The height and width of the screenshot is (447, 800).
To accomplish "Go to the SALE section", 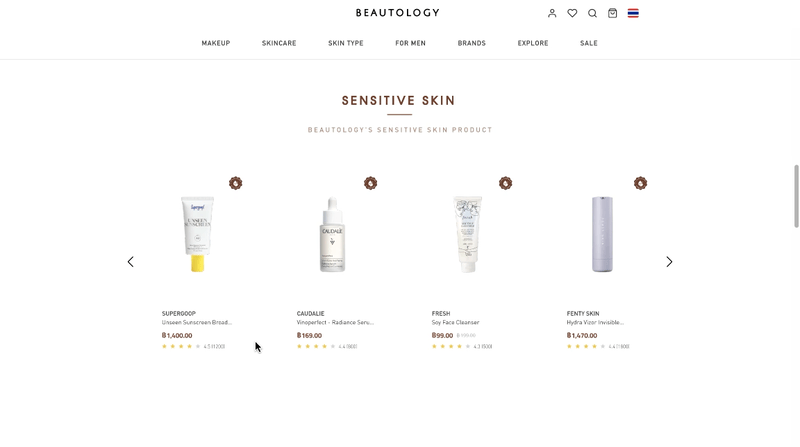I will (589, 43).
